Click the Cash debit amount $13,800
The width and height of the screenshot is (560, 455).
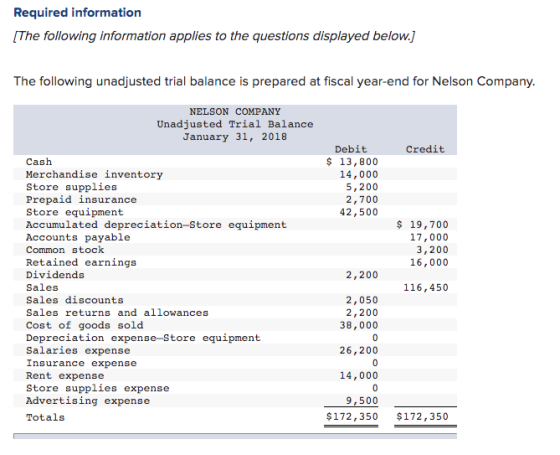pyautogui.click(x=352, y=162)
